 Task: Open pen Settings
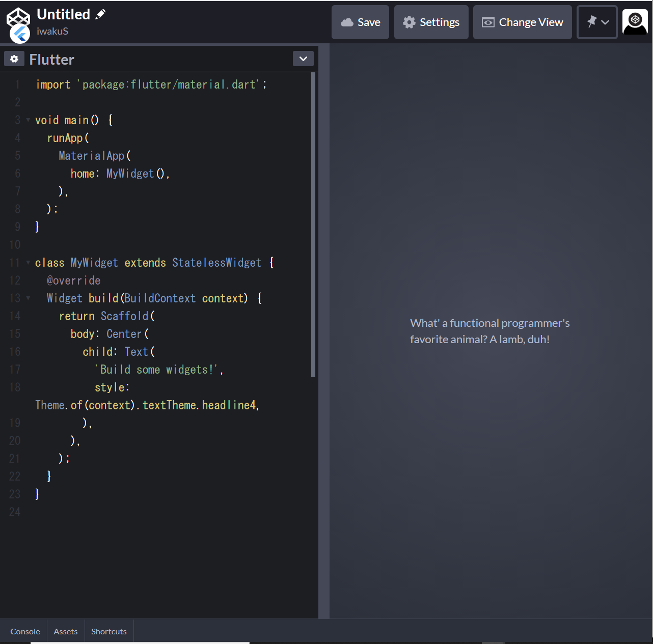click(x=431, y=22)
